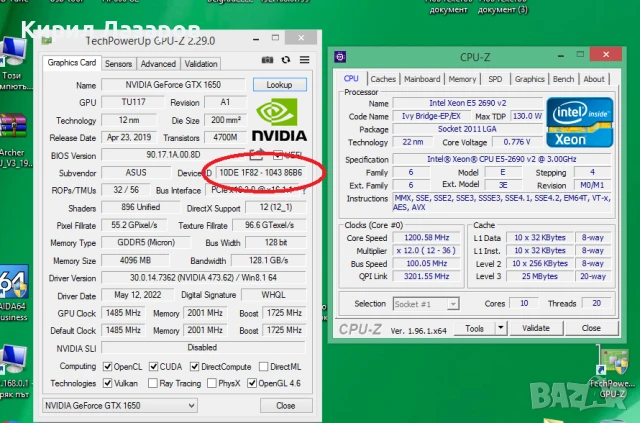Screen dimensions: 640x423
Task: Click the NVIDIA logo in GPU-Z
Action: (x=279, y=120)
